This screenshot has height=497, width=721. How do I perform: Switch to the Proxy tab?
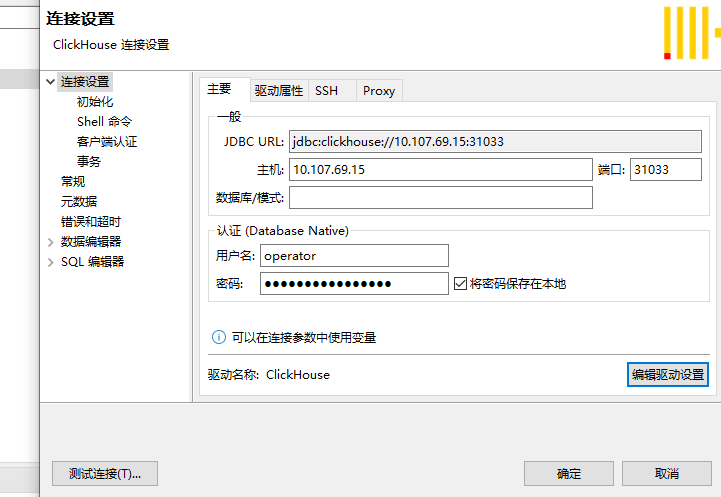pyautogui.click(x=379, y=91)
